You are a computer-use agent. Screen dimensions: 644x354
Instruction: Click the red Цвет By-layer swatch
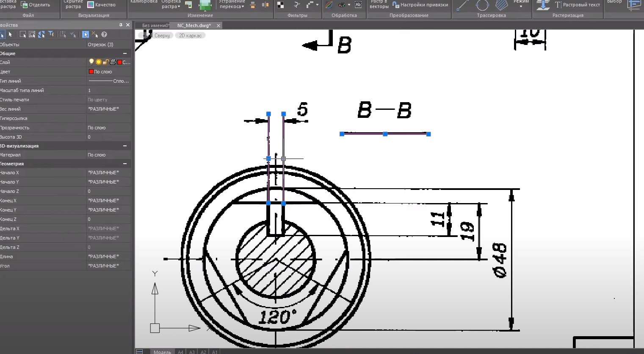pos(91,72)
